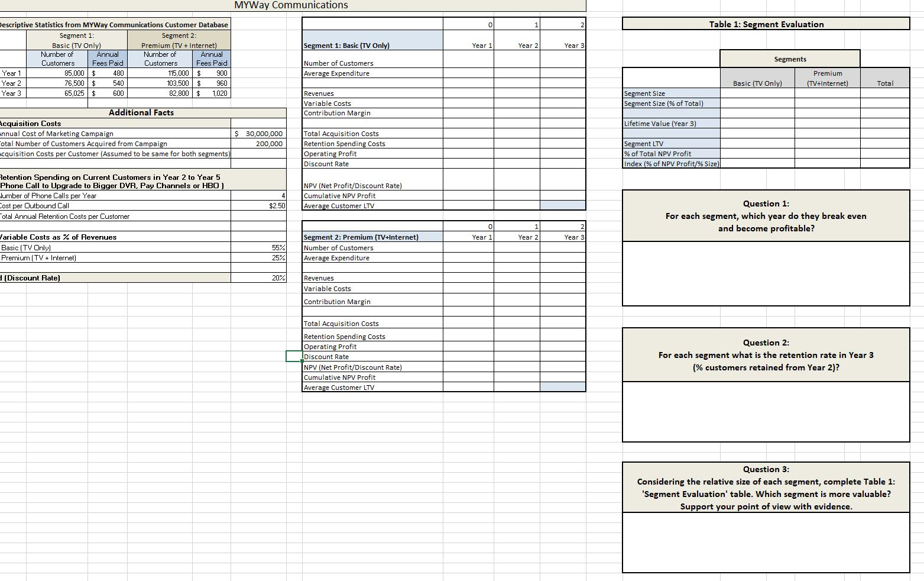Select the Total column header in Table 1

click(x=885, y=83)
